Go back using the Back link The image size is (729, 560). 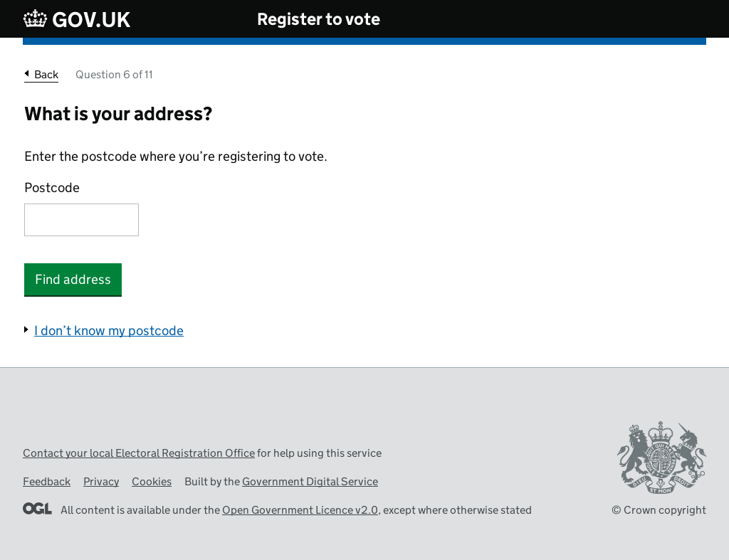coord(41,75)
